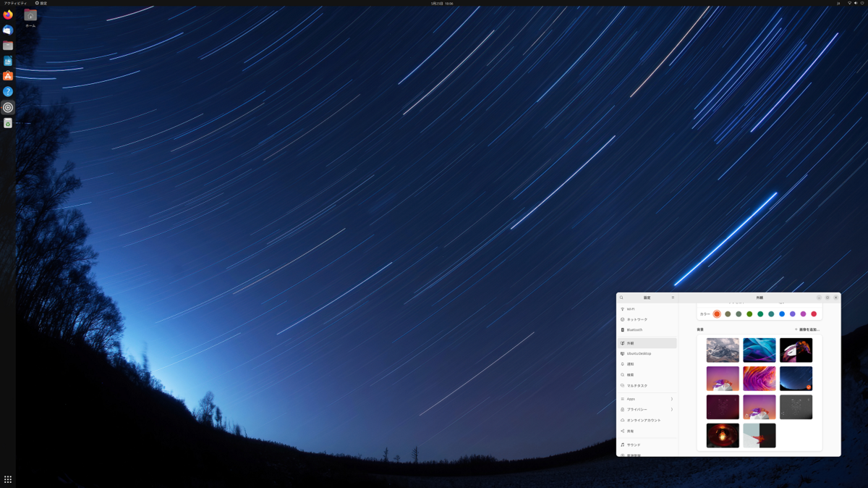The image size is (868, 488).
Task: Open the hamburger menu in Settings header
Action: pyautogui.click(x=673, y=298)
